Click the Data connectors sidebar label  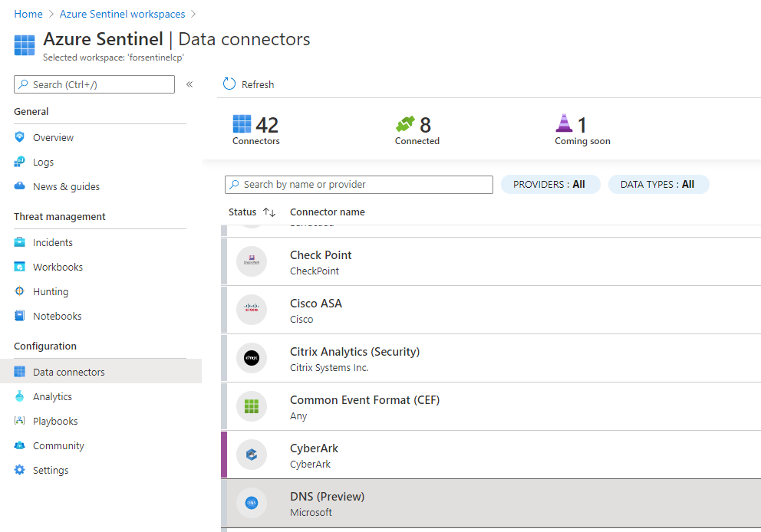(69, 372)
